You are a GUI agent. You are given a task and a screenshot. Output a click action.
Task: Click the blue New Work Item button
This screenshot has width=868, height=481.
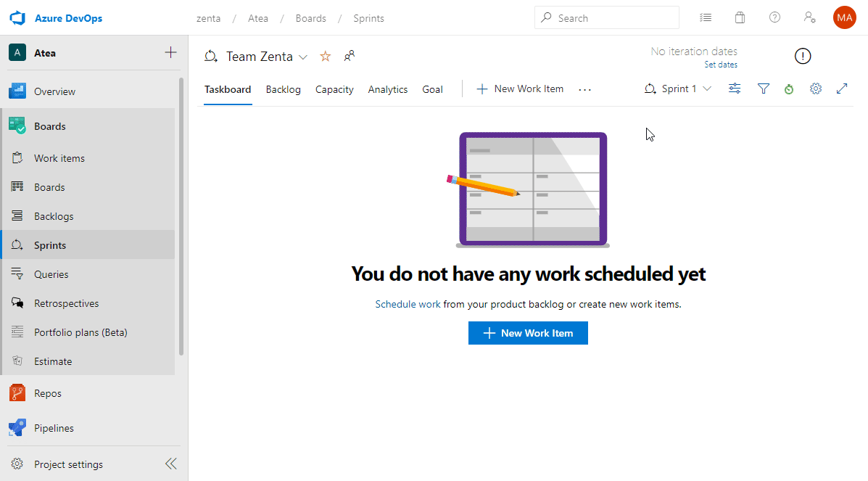[528, 333]
